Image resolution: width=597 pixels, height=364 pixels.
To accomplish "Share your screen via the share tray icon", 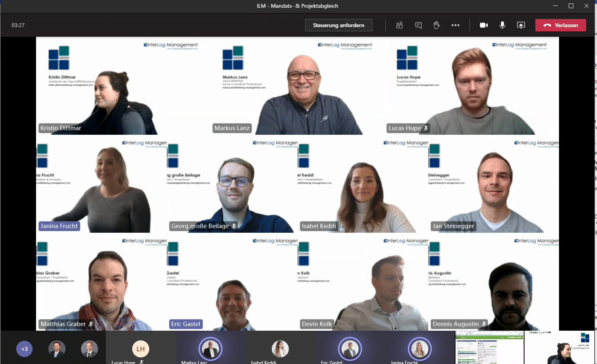I will tap(521, 25).
